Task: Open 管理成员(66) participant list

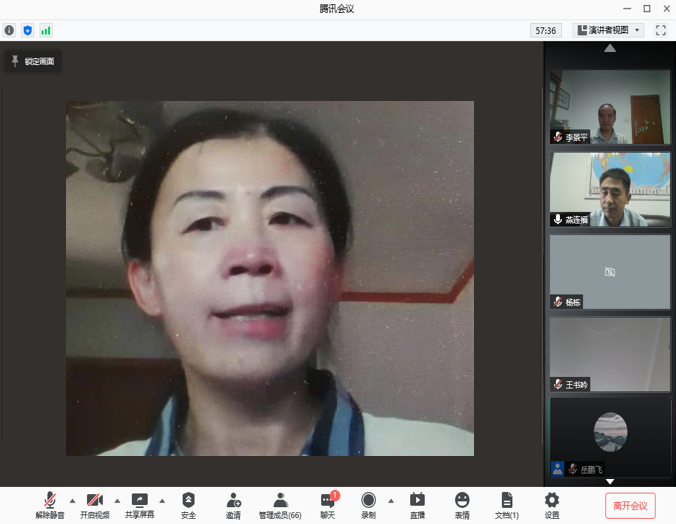Action: tap(280, 501)
